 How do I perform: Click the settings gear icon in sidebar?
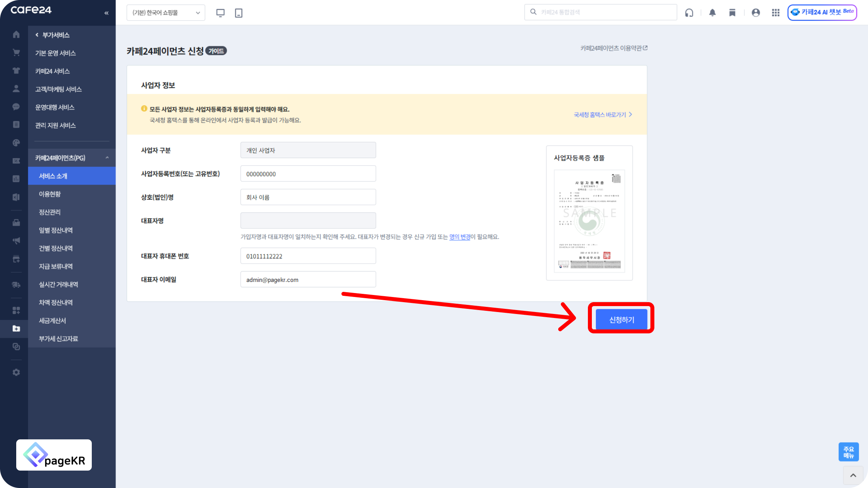click(x=16, y=372)
